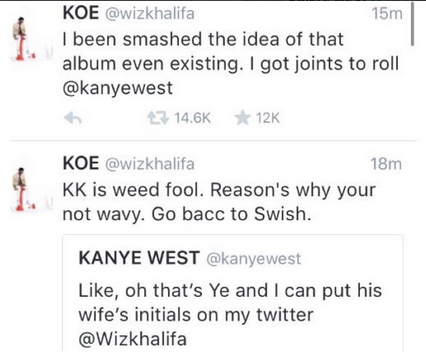
Task: Open the 'KK is weed fool' tweet text
Action: (219, 202)
